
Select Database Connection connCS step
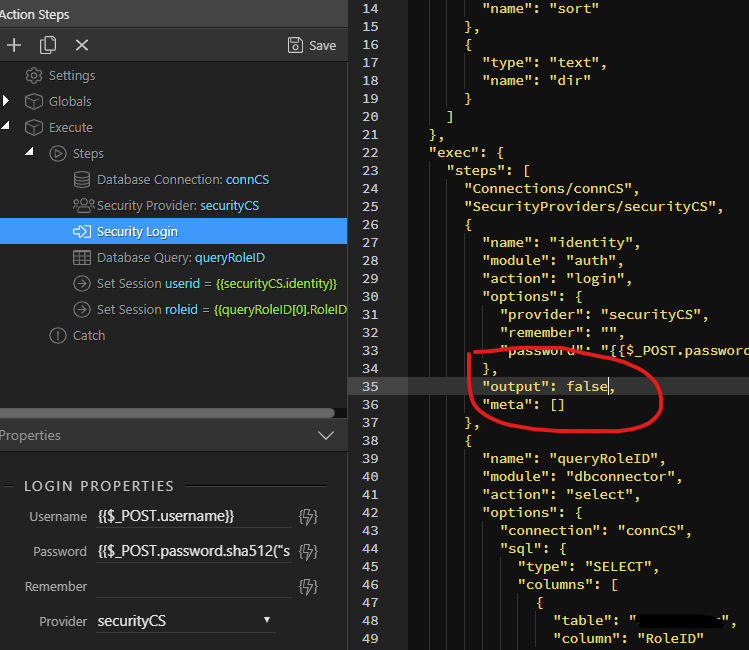tap(183, 180)
